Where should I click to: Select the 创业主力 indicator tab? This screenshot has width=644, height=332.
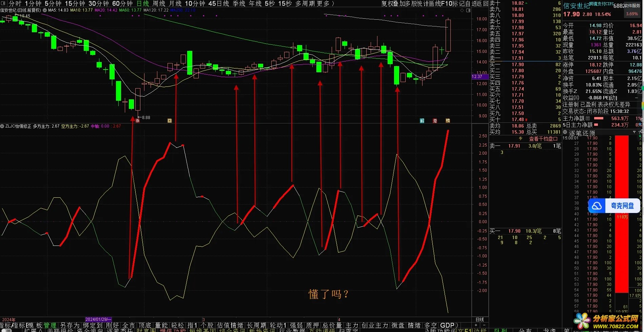(375, 325)
